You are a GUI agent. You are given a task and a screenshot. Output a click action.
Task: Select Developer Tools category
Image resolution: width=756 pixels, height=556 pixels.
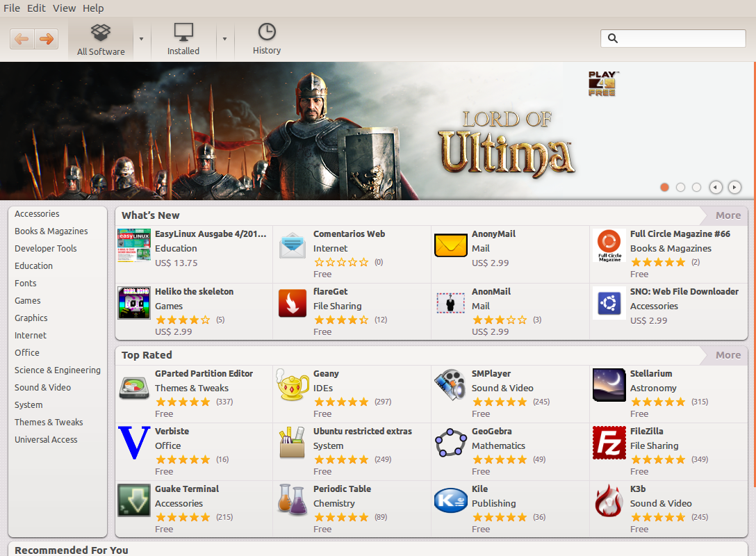point(46,248)
